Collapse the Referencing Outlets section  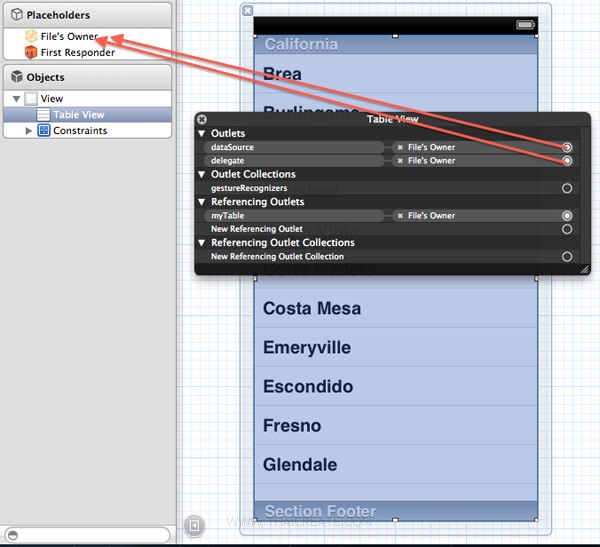coord(202,202)
